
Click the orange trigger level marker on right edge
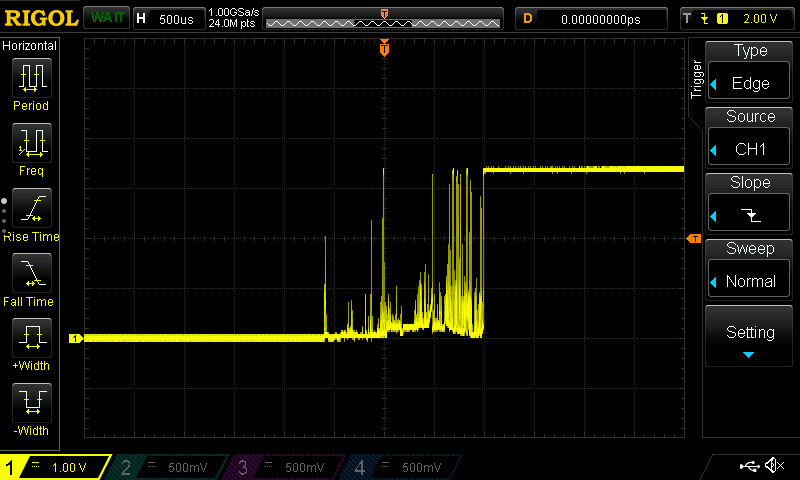pos(694,239)
